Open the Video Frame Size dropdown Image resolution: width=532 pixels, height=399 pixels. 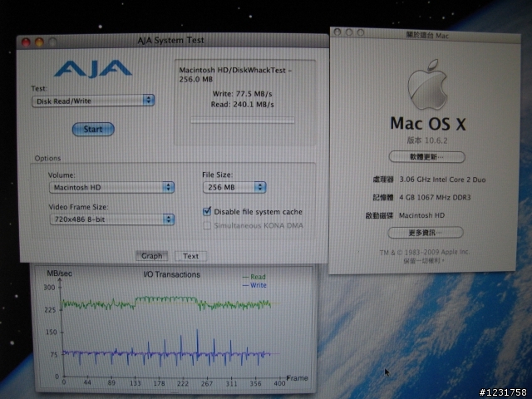pyautogui.click(x=112, y=219)
